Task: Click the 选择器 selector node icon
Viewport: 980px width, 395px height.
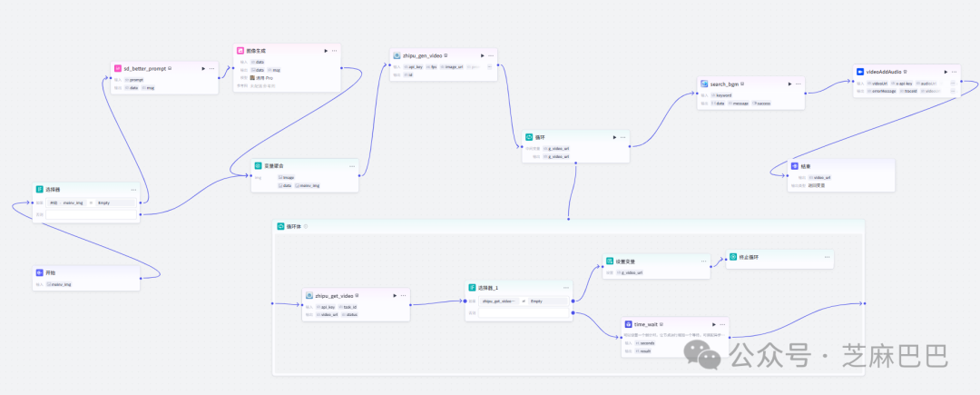Action: pos(39,189)
